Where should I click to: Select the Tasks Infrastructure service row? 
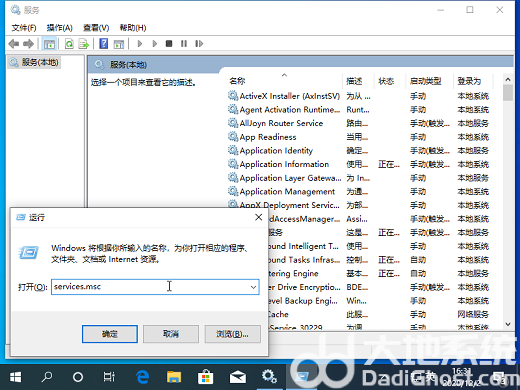click(380, 260)
